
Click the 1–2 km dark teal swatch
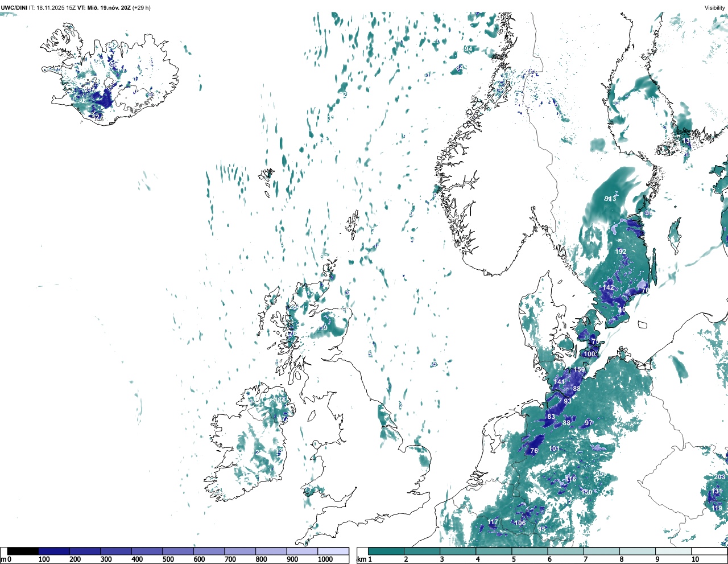(386, 551)
